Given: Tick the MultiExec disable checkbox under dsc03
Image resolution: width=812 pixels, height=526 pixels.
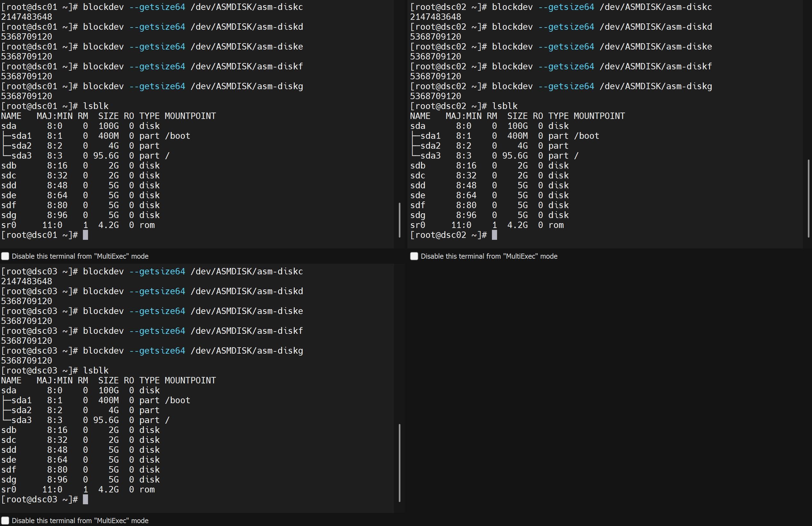Looking at the screenshot, I should tap(5, 521).
